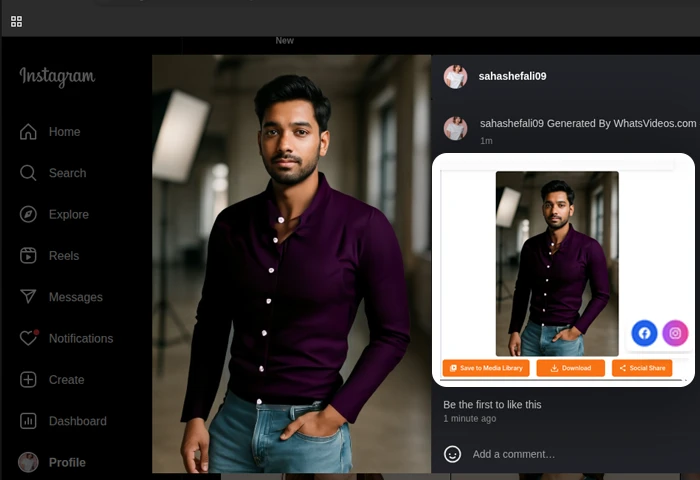Click the generated image thumbnail preview
700x480 pixels.
coord(557,263)
